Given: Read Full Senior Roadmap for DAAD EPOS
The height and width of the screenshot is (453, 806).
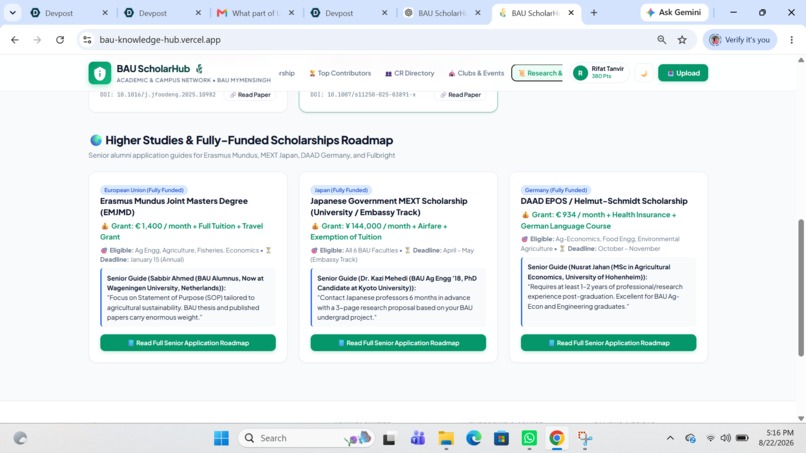Looking at the screenshot, I should coord(608,343).
